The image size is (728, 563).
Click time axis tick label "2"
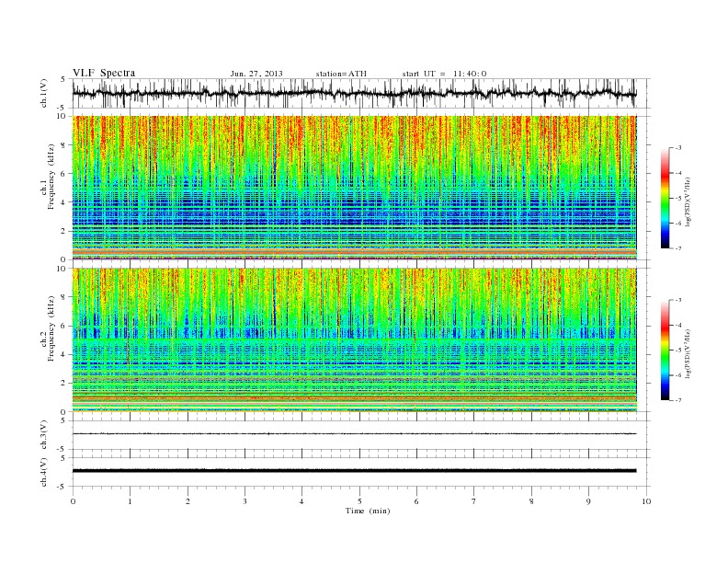coord(188,501)
